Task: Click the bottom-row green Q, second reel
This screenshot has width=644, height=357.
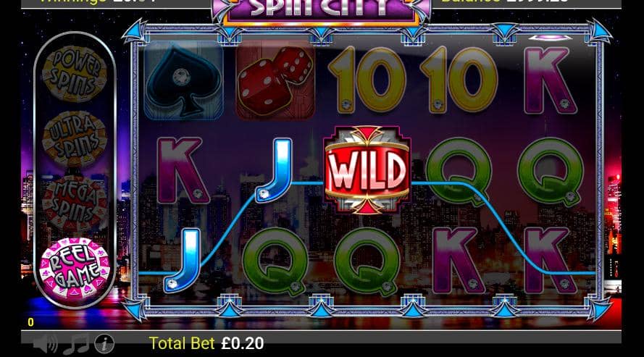Action: pos(275,261)
